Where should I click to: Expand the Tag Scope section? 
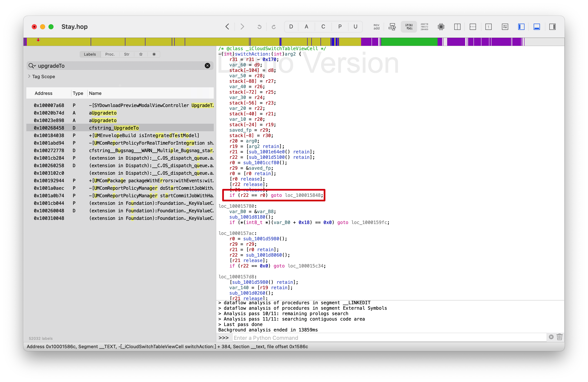click(29, 76)
